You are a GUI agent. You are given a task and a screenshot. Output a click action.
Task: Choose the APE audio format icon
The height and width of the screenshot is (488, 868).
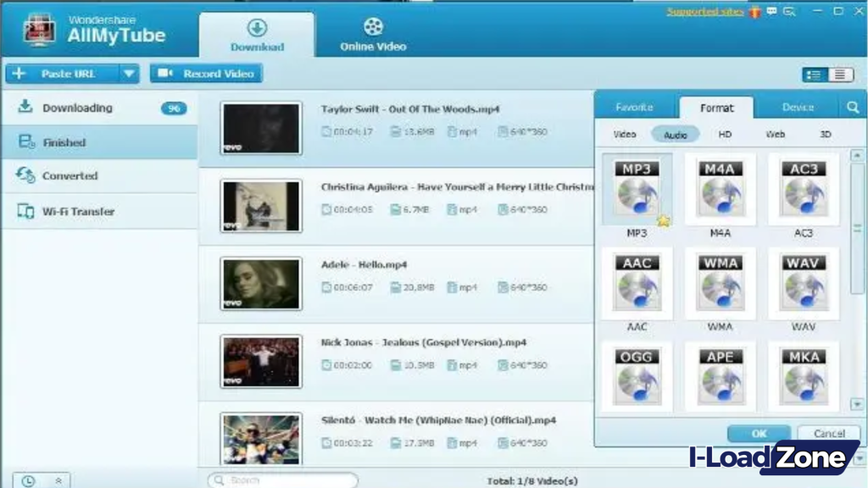pos(721,377)
